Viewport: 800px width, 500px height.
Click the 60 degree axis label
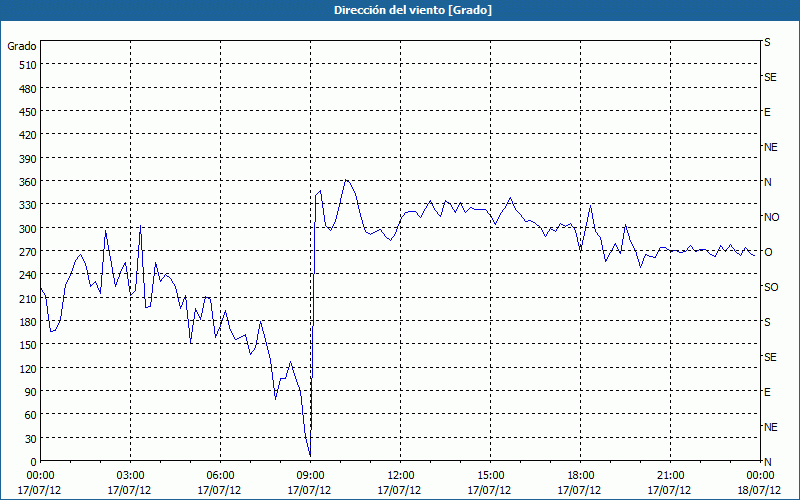(x=31, y=415)
